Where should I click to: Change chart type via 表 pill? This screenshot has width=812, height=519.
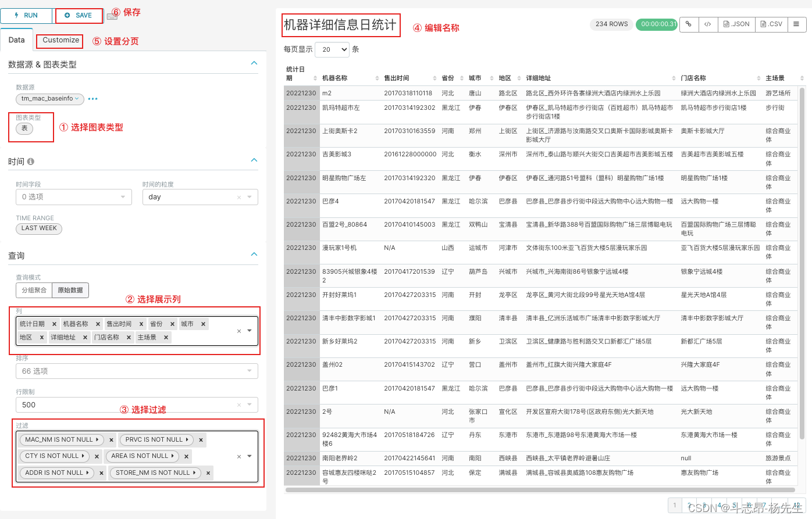pos(24,128)
